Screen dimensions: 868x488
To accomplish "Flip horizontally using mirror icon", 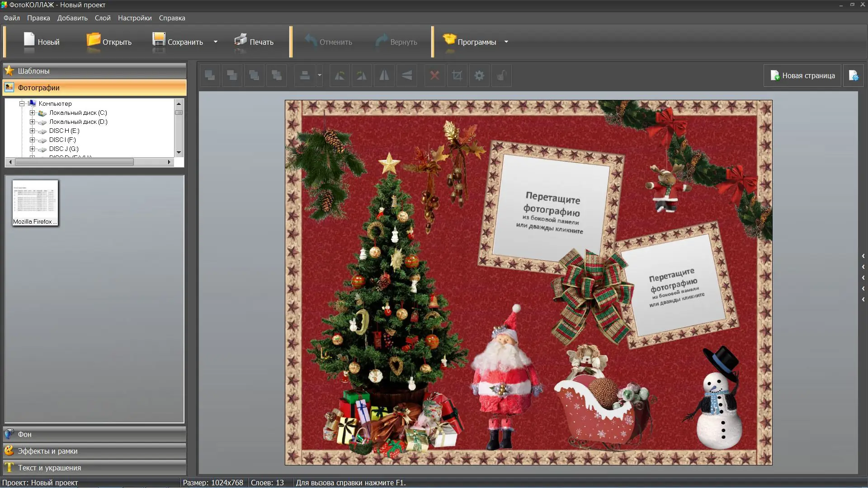I will [384, 75].
